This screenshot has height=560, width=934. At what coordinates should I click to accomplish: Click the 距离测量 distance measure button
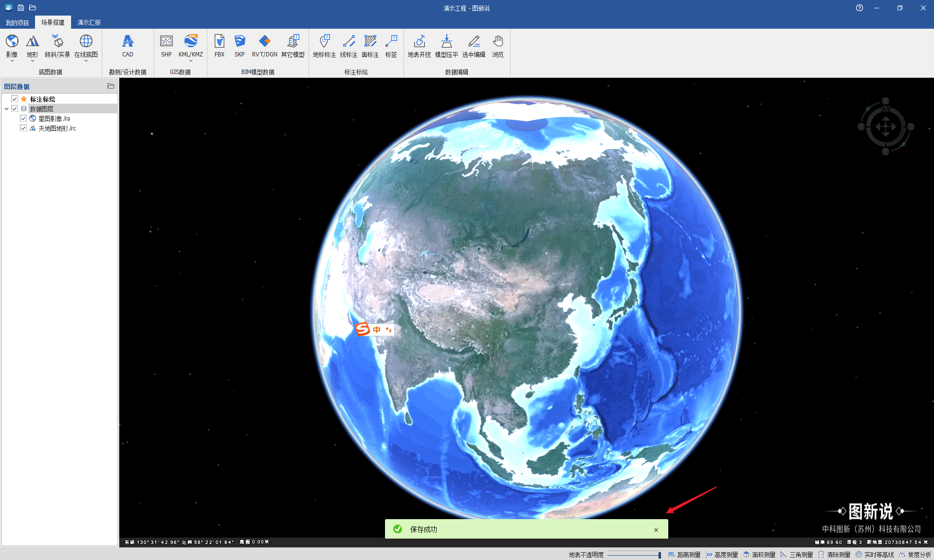684,555
